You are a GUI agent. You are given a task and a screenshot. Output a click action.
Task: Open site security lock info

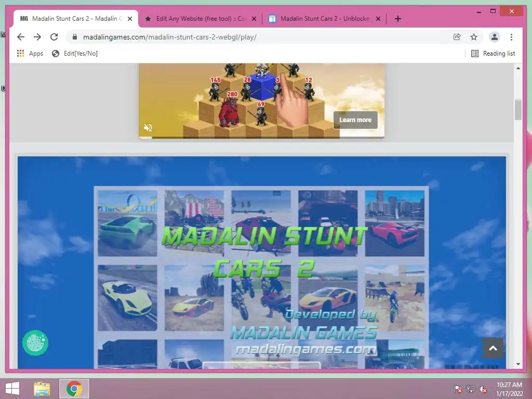[75, 37]
